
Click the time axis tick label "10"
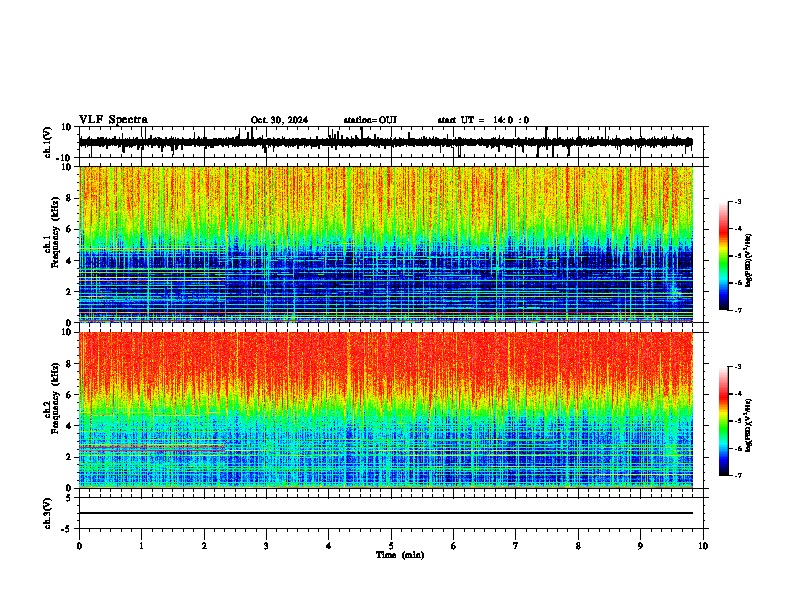pos(703,546)
